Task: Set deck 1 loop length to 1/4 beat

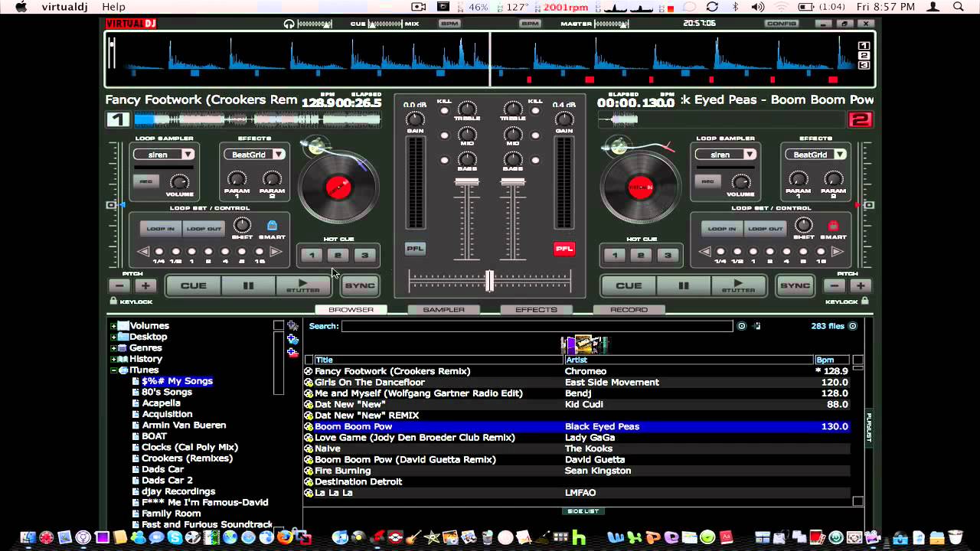Action: [159, 252]
